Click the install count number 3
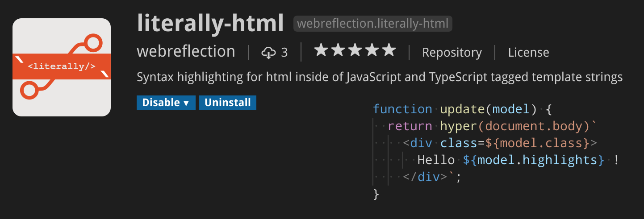This screenshot has height=219, width=644. pyautogui.click(x=284, y=53)
